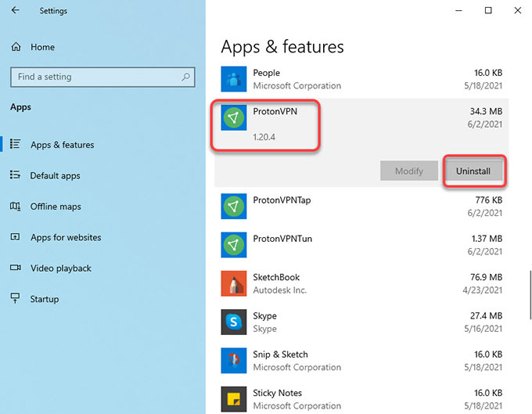Click the 4/23/2021 install date
The height and width of the screenshot is (414, 532).
point(482,290)
